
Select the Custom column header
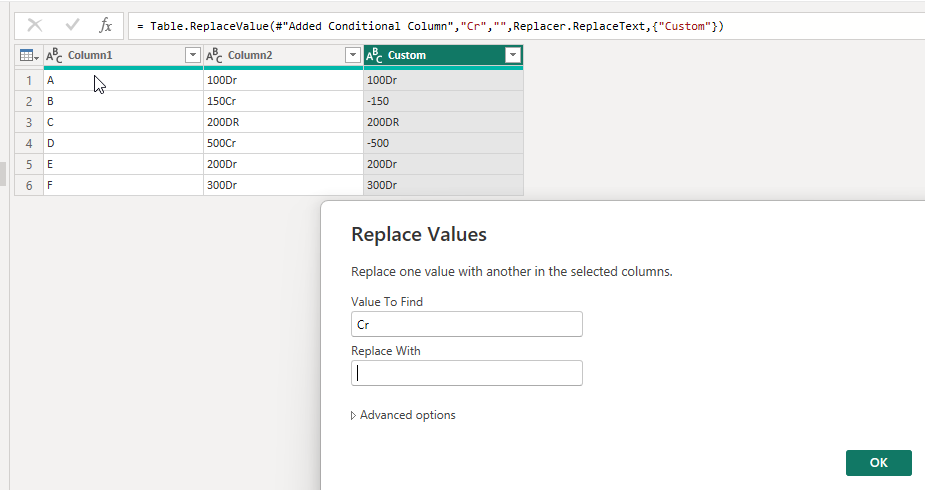tap(444, 55)
